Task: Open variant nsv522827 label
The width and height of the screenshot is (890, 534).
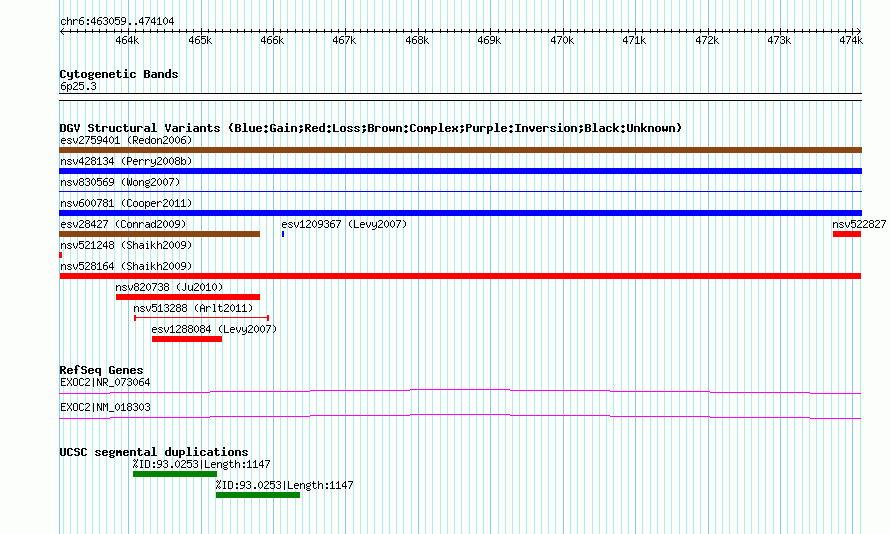Action: point(859,224)
